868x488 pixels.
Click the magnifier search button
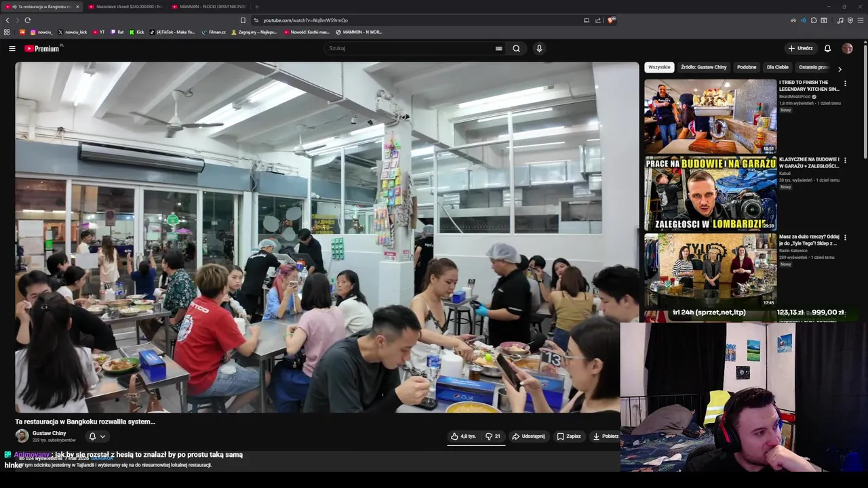click(516, 48)
